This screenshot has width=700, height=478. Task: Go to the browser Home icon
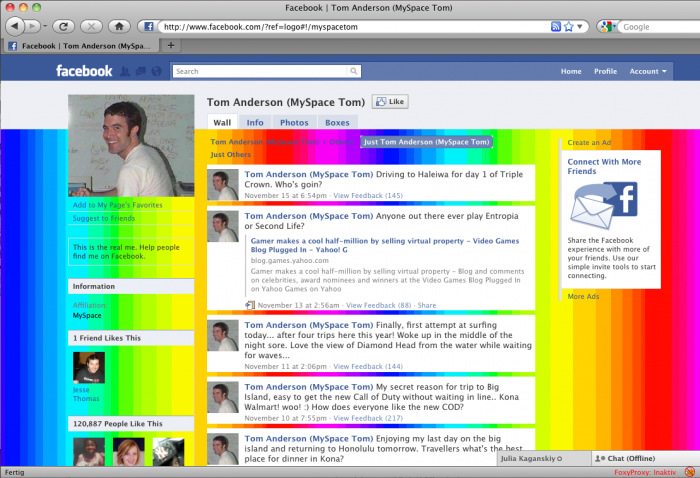[119, 26]
